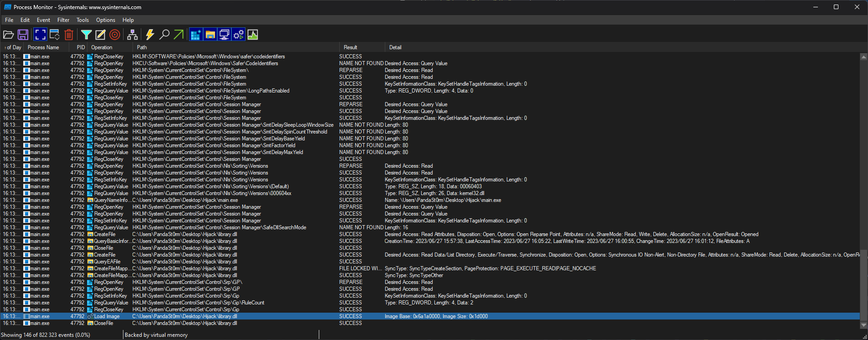
Task: Open the Highlight dialog using the pencil icon
Action: [x=100, y=35]
